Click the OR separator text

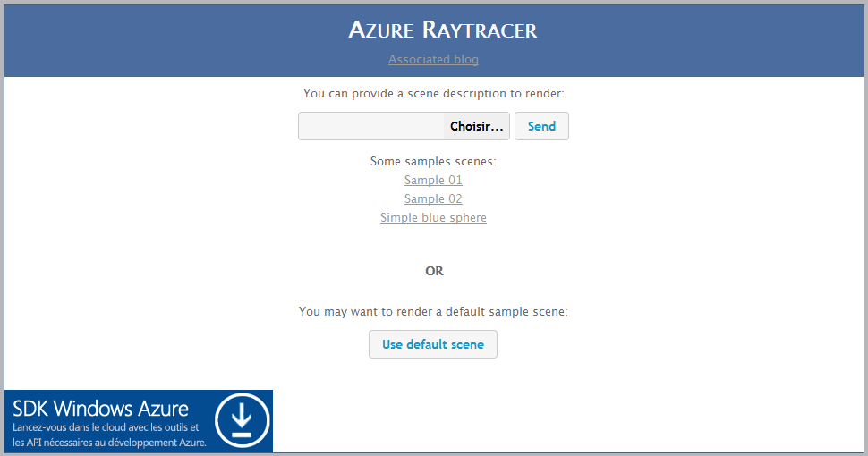(x=434, y=271)
